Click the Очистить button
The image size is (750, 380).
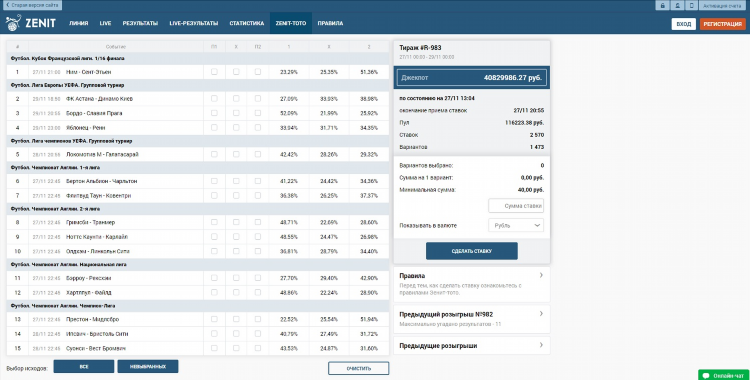tap(358, 368)
